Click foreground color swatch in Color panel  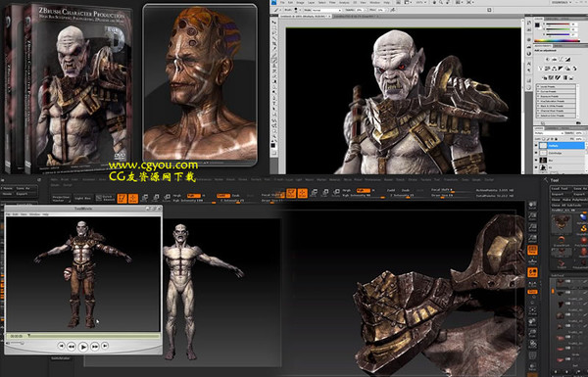click(537, 25)
